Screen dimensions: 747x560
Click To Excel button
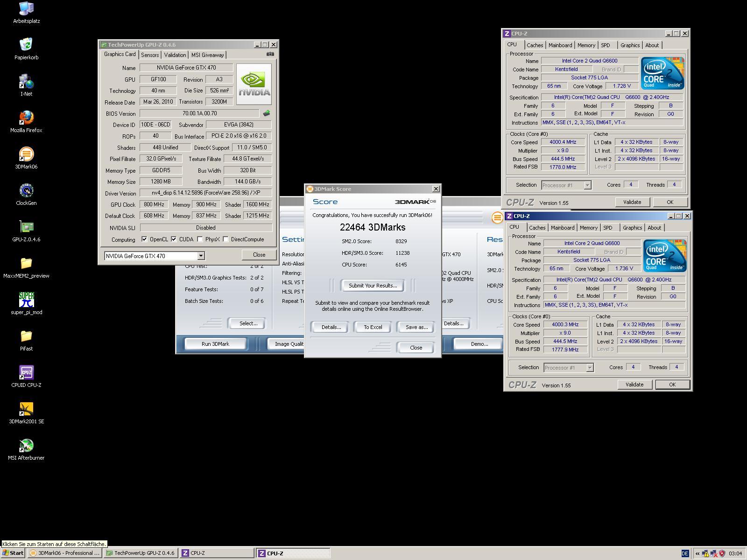tap(373, 327)
